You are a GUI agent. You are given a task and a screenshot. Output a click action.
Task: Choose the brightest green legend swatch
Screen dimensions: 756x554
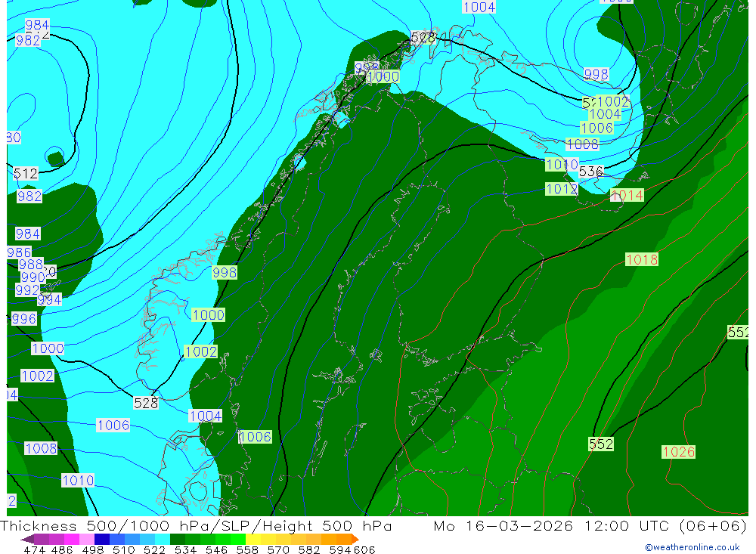pos(238,539)
